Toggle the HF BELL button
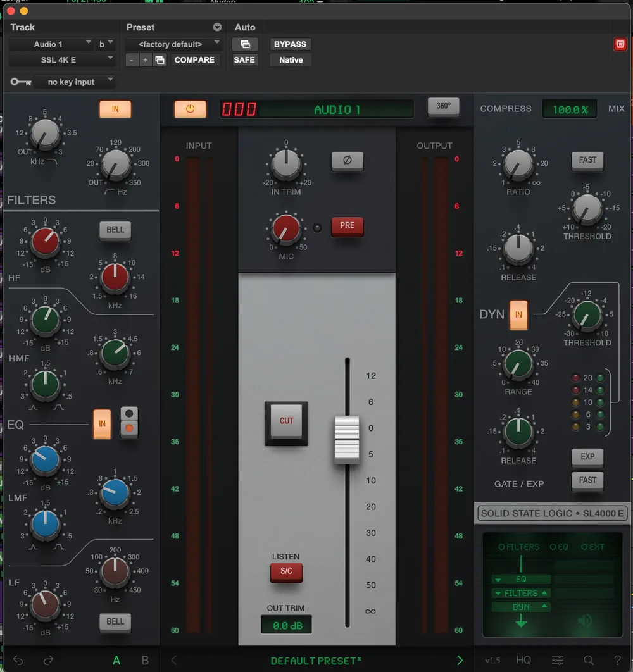This screenshot has width=633, height=672. [x=115, y=230]
